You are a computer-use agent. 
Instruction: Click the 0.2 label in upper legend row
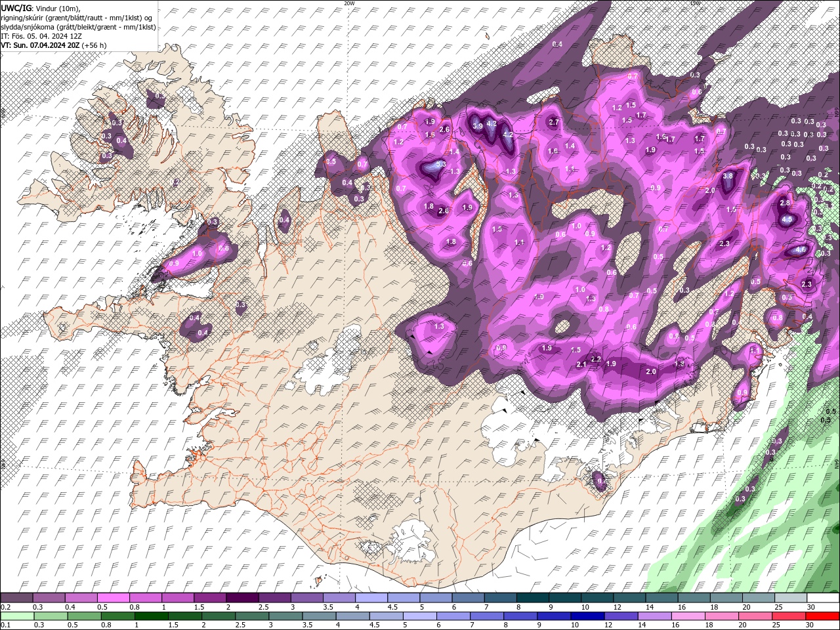(5, 607)
